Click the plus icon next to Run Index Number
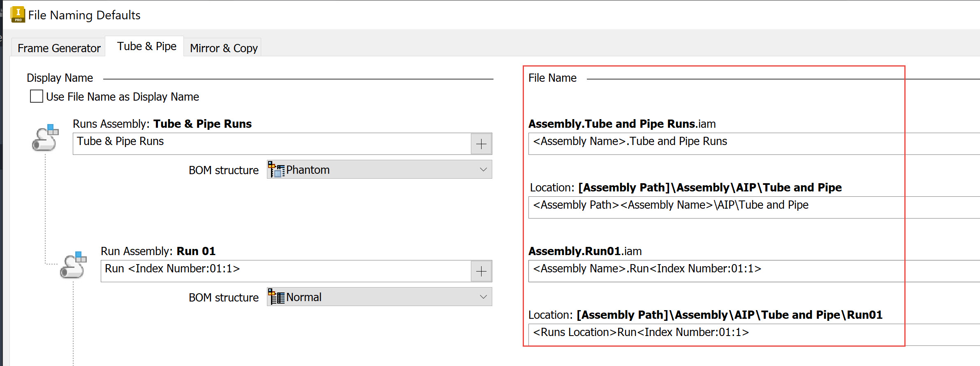The width and height of the screenshot is (980, 366). click(480, 271)
